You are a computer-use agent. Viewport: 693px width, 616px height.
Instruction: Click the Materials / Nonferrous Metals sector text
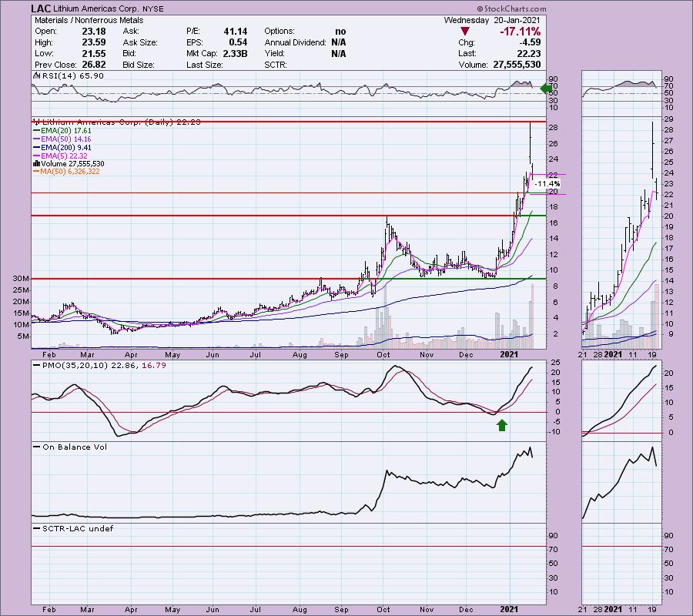89,20
